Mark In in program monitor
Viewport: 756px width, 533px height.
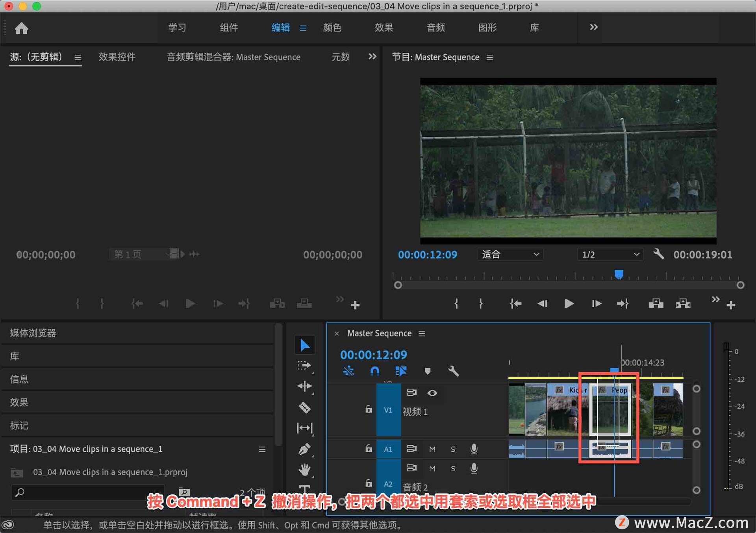456,304
